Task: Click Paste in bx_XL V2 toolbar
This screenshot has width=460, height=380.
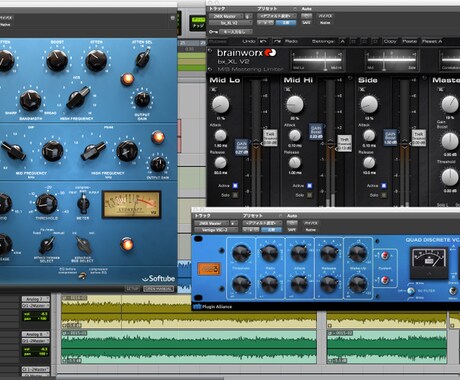Action: pos(409,41)
